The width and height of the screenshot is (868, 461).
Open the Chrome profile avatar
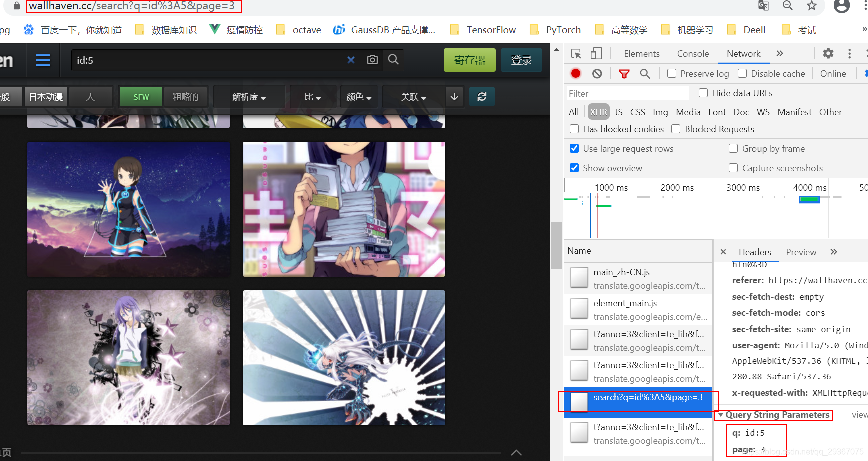pos(842,6)
